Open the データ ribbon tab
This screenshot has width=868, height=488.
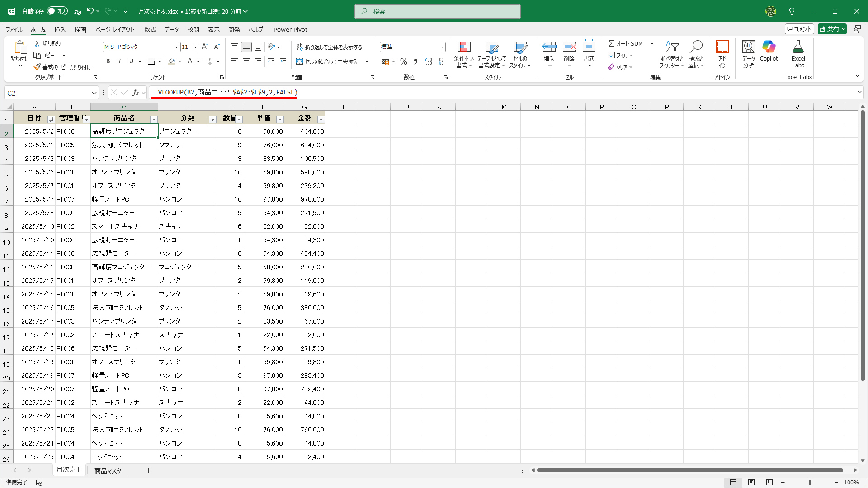171,29
